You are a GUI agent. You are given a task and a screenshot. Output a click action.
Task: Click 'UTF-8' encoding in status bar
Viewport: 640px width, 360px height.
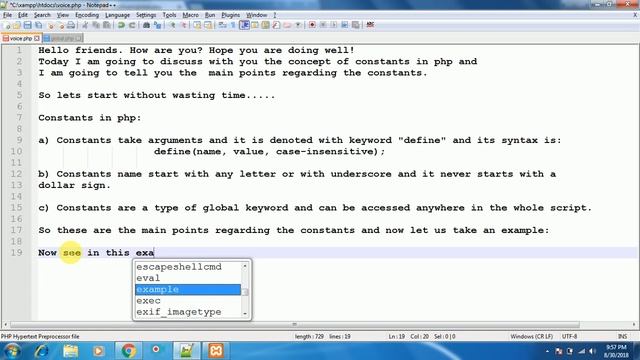point(569,336)
